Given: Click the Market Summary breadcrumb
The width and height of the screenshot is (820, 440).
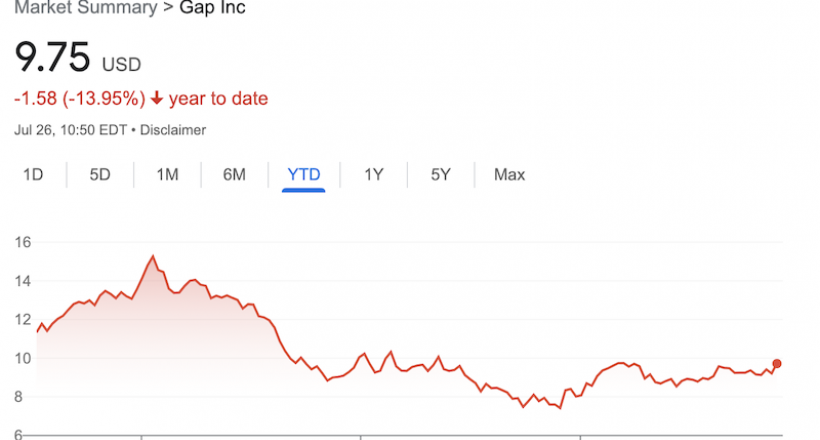Looking at the screenshot, I should click(x=86, y=8).
